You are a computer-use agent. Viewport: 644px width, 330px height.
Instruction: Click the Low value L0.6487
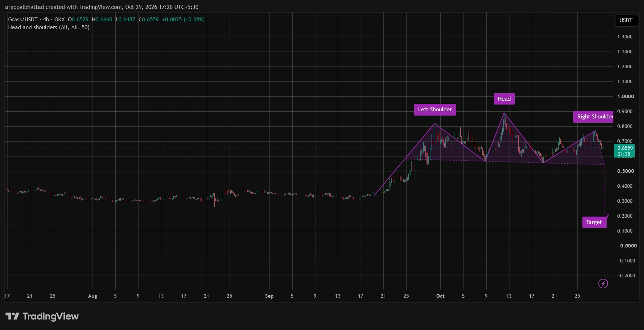[x=125, y=20]
